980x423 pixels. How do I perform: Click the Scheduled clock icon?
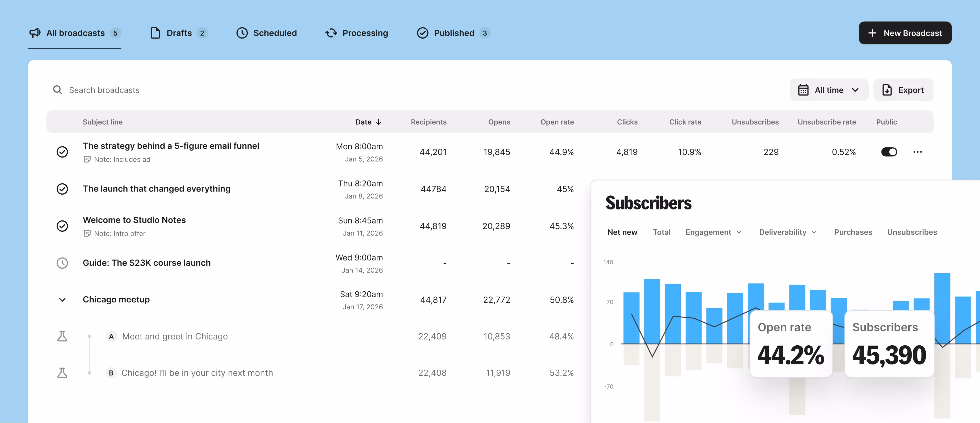point(242,33)
